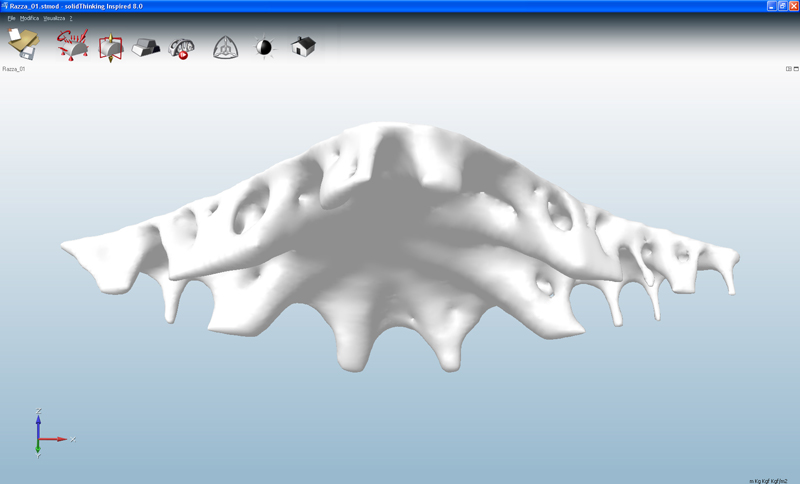Open the Modifica menu
Image resolution: width=800 pixels, height=484 pixels.
point(29,18)
